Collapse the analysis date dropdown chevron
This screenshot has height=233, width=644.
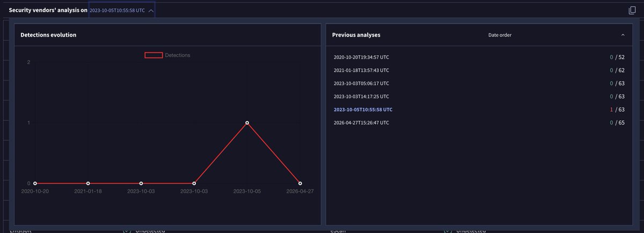[x=151, y=10]
